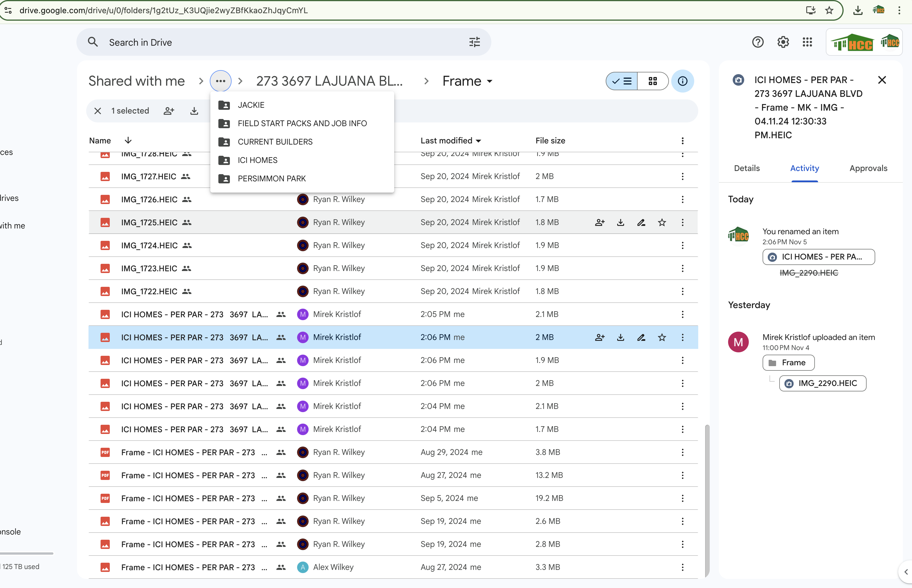Screen dimensions: 912x588
Task: Download the IMG_1725.HEIC file
Action: [621, 222]
